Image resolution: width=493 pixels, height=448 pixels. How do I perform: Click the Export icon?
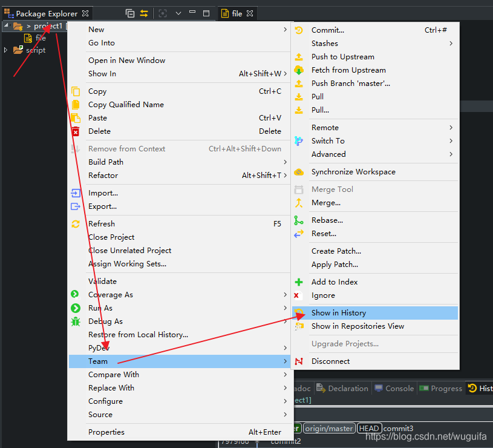[76, 206]
